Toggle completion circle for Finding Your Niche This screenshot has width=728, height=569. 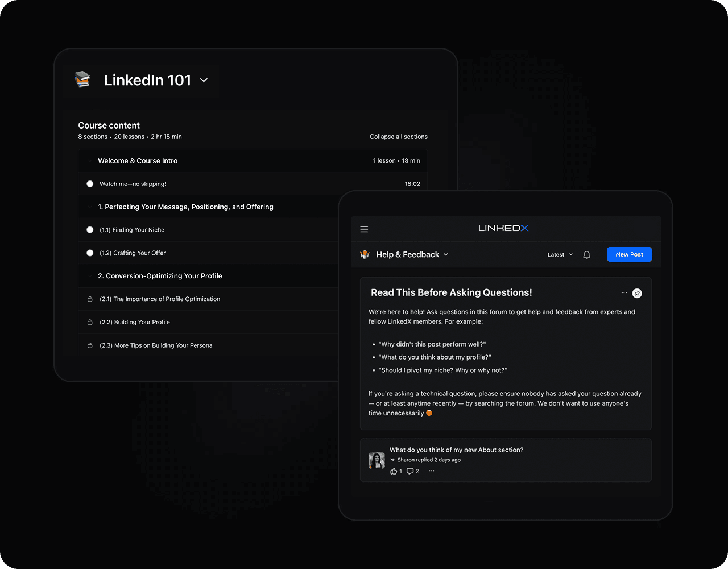(x=90, y=230)
